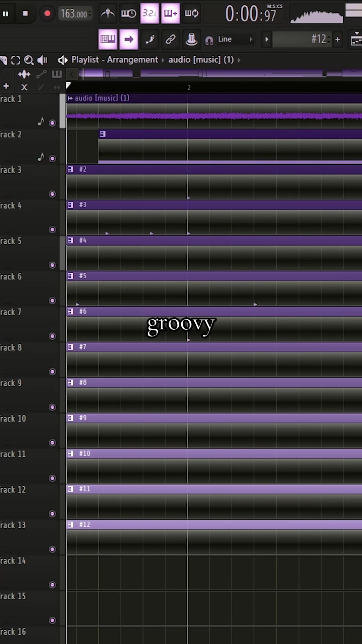The height and width of the screenshot is (644, 362).
Task: Click the magnet snap icon
Action: tap(209, 40)
